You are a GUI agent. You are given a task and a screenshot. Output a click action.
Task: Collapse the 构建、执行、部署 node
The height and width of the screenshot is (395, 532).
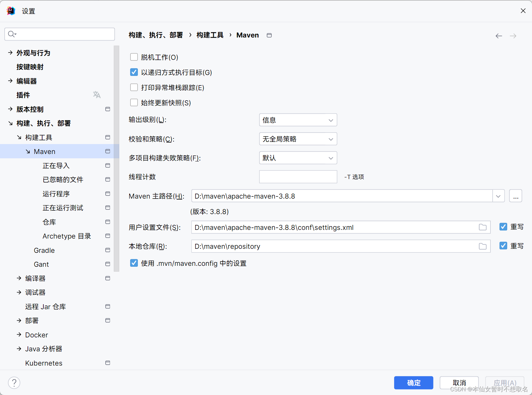tap(11, 123)
